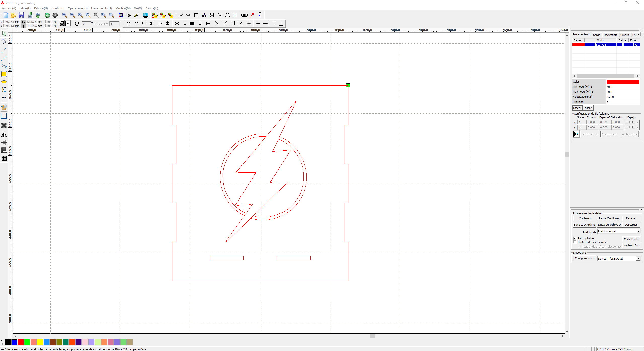This screenshot has height=351, width=644.
Task: Pick the black swatch in bottom palette
Action: pos(8,342)
